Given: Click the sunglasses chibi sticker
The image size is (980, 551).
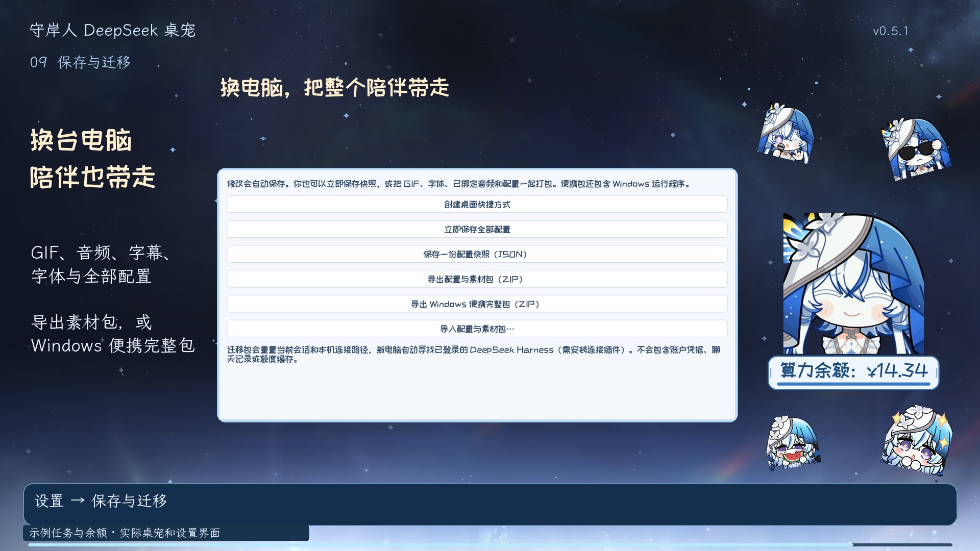Looking at the screenshot, I should coord(916,148).
